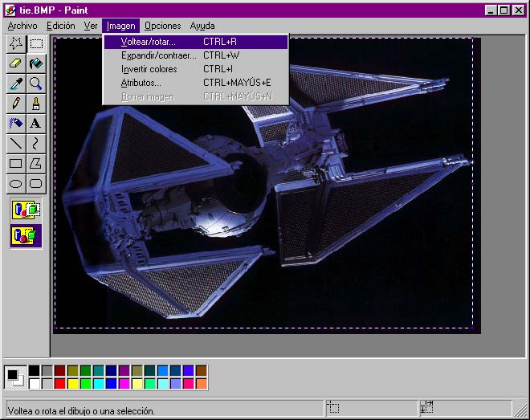Pick the bright cyan color swatch
This screenshot has width=530, height=420.
(98, 384)
